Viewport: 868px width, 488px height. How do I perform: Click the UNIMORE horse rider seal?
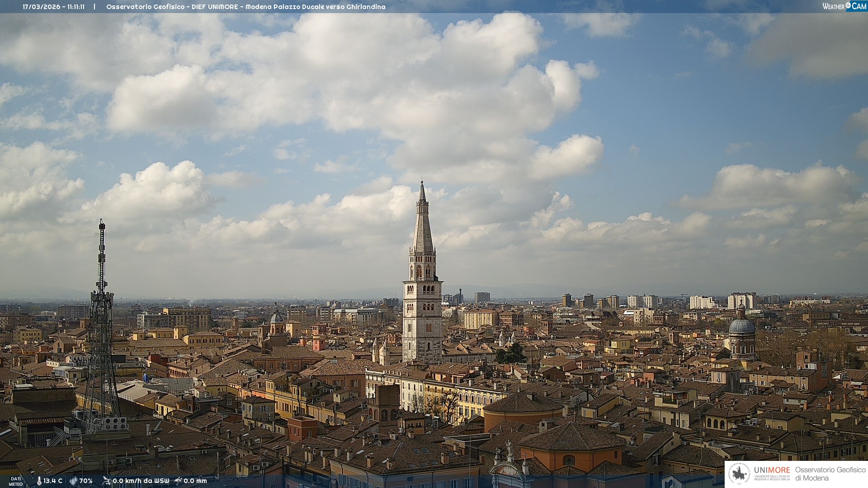point(739,474)
